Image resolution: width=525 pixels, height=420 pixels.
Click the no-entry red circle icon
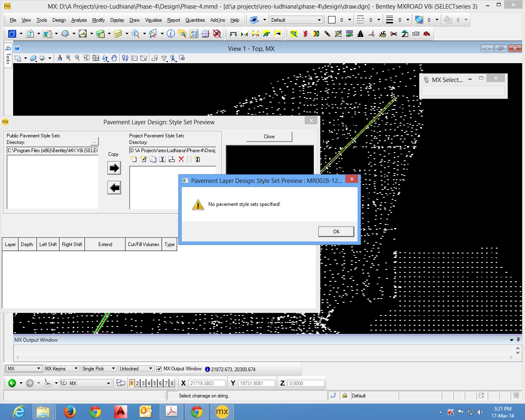tap(217, 34)
